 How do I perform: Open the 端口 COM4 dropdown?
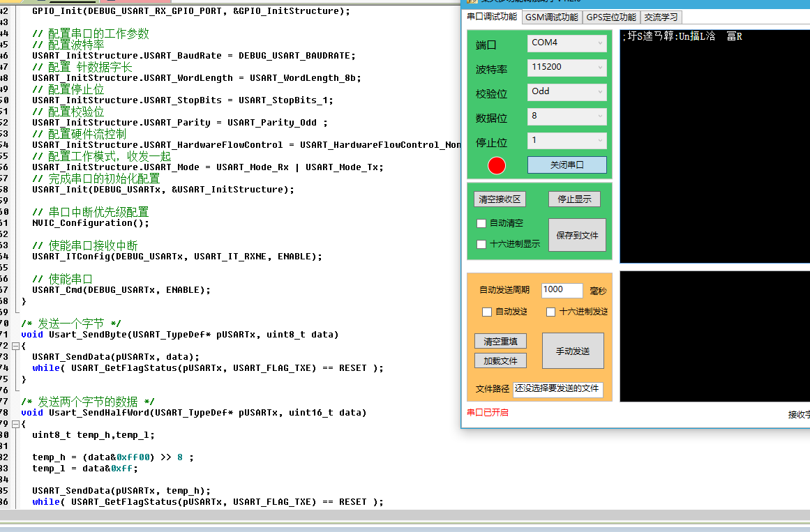(567, 43)
